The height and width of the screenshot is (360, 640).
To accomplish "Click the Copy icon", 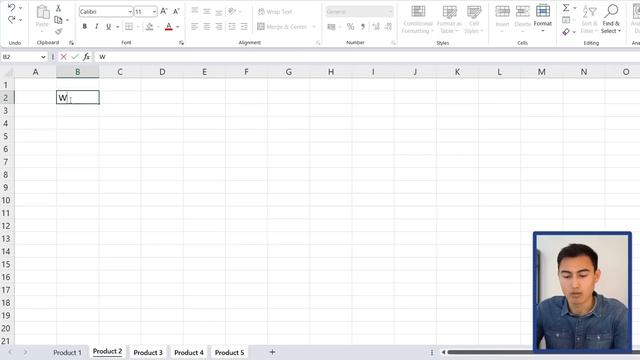I will 58,20.
